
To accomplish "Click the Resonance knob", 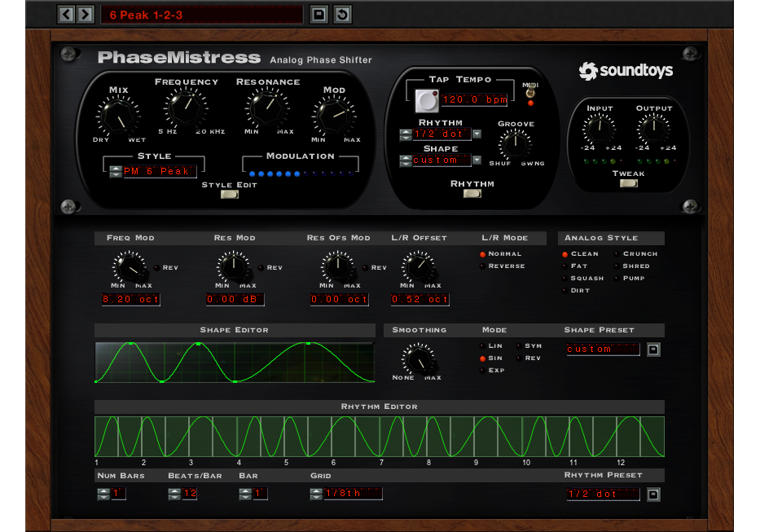I will 267,108.
